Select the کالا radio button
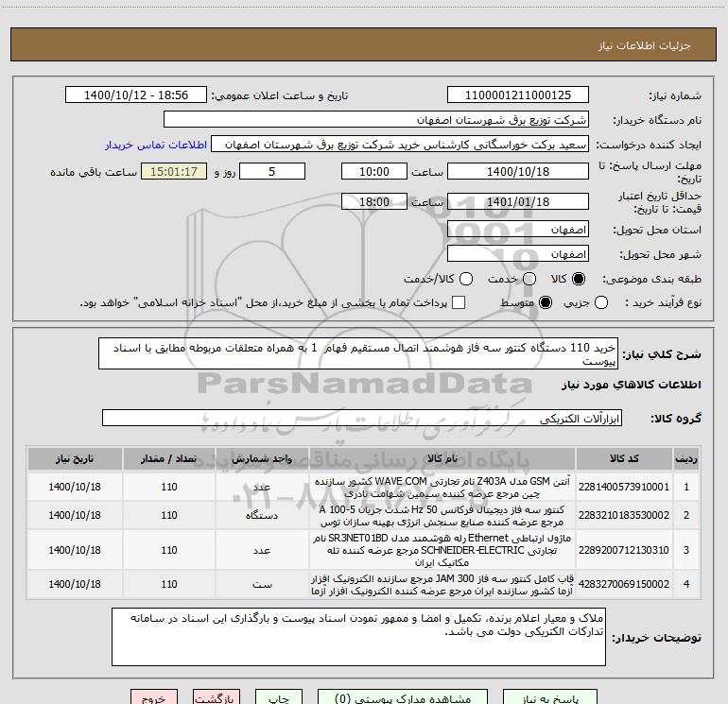 coord(579,279)
